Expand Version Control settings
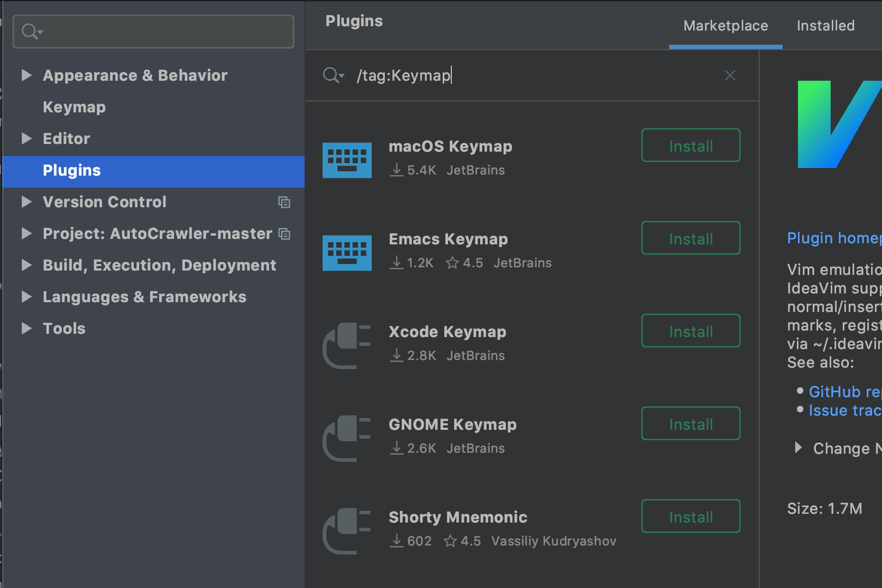The height and width of the screenshot is (588, 882). [26, 202]
